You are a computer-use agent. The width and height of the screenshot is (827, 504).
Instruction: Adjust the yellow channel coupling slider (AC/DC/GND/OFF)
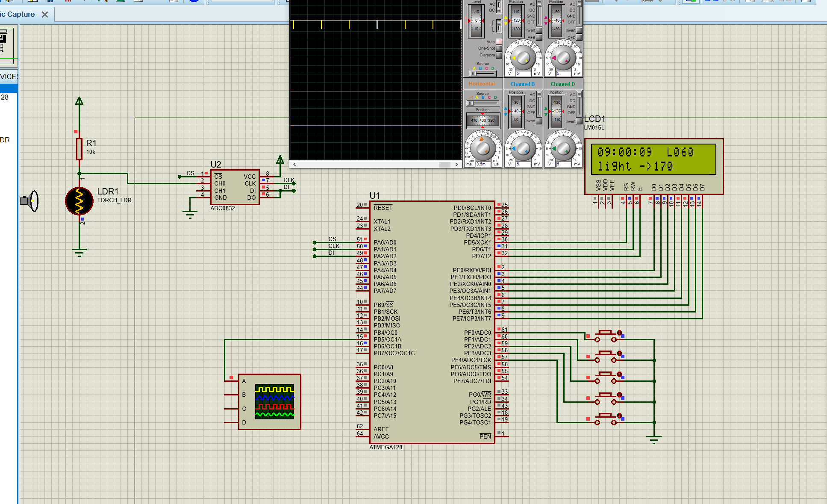[x=539, y=13]
